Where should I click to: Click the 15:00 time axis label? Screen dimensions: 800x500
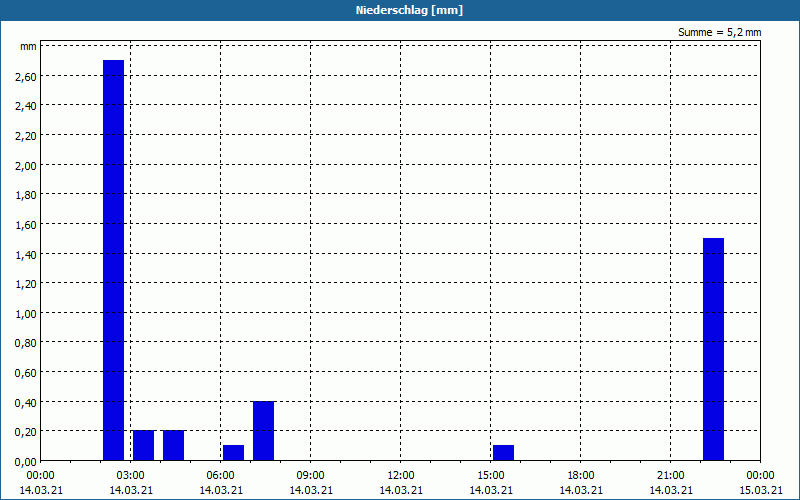click(491, 476)
